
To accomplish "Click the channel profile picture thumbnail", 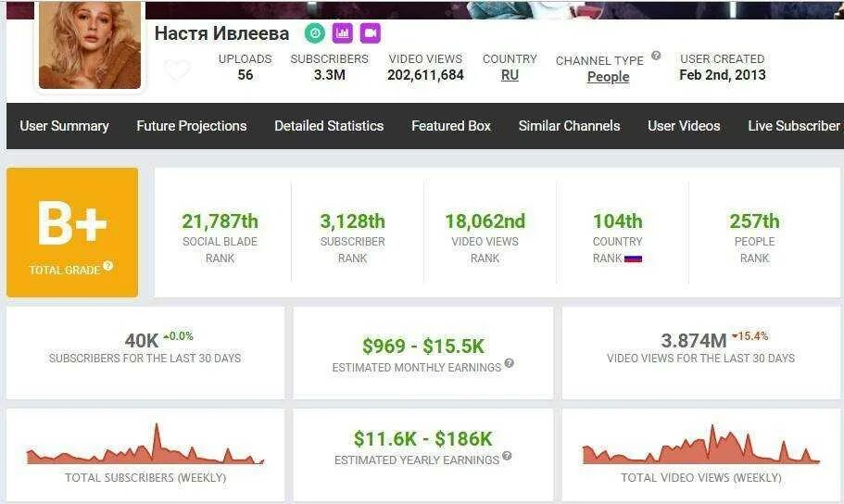I will point(90,44).
